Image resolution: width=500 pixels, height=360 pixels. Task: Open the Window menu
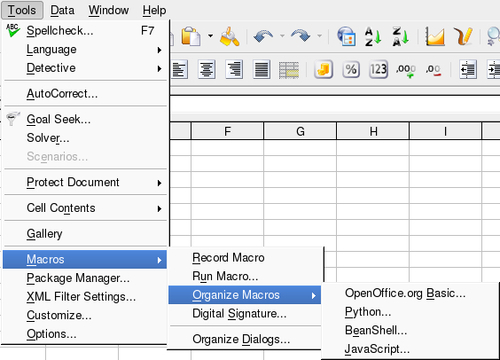(109, 10)
